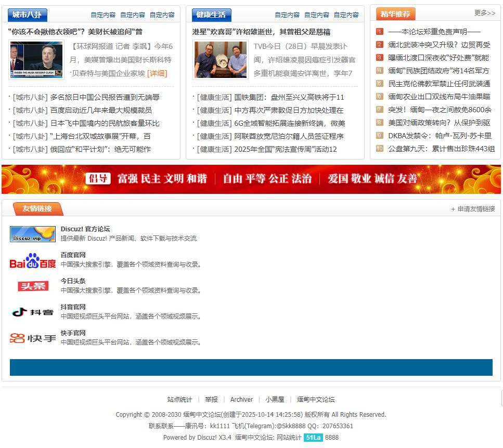
Task: Open the 许绍雄 article photo thumbnail
Action: [x=220, y=60]
